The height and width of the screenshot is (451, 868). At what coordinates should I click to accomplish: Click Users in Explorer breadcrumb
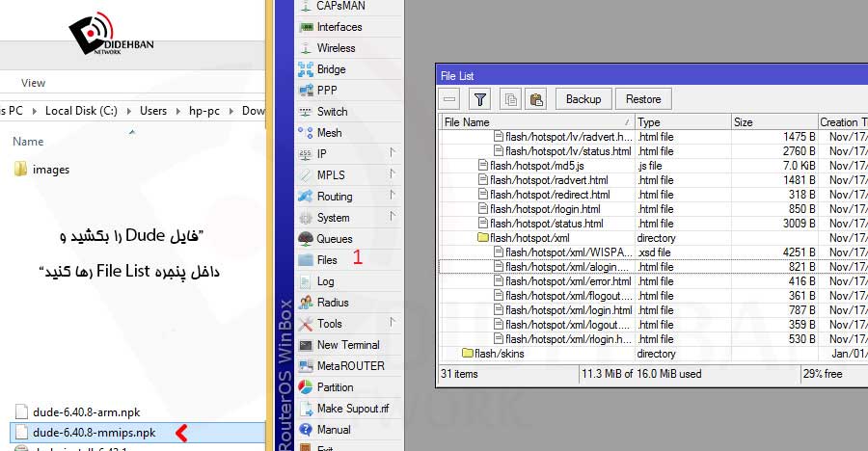pos(153,111)
